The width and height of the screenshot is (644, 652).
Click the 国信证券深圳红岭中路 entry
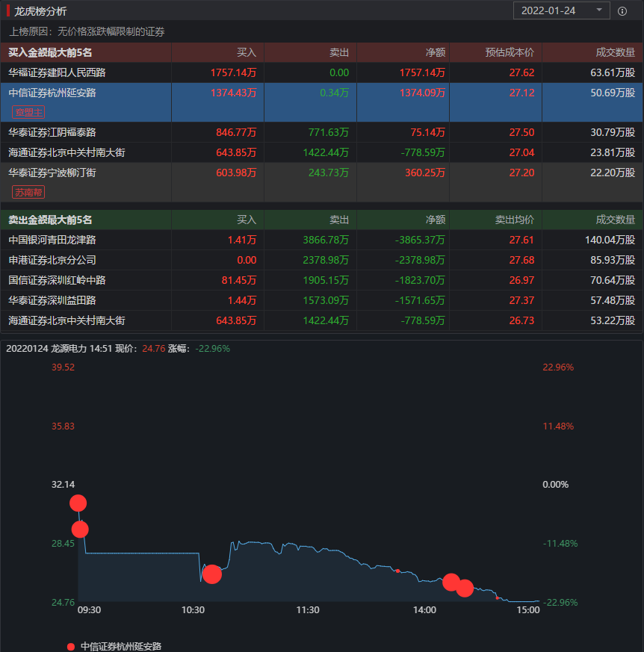(57, 280)
